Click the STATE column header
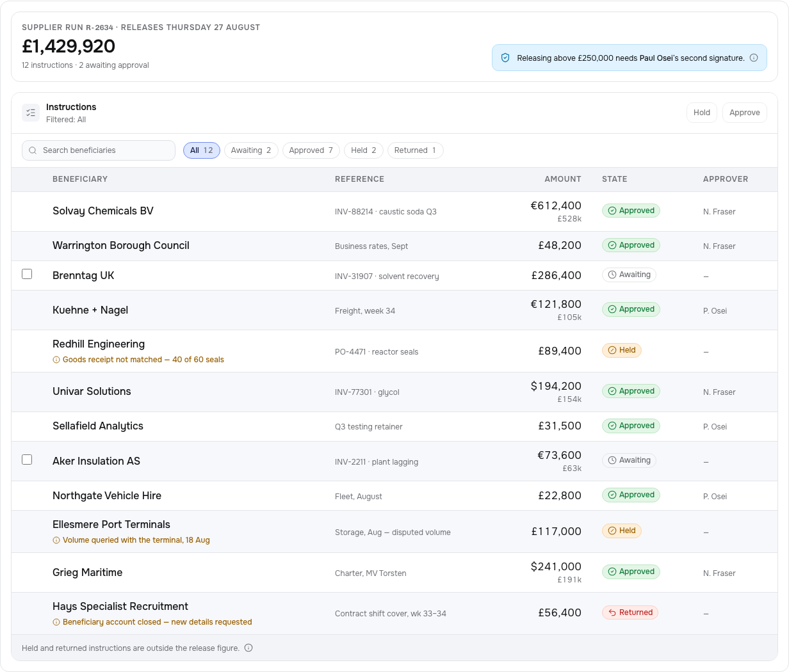789x672 pixels. coord(615,179)
